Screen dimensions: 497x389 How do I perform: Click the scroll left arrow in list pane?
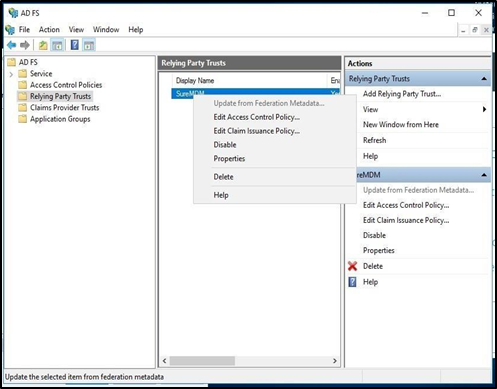coord(165,361)
